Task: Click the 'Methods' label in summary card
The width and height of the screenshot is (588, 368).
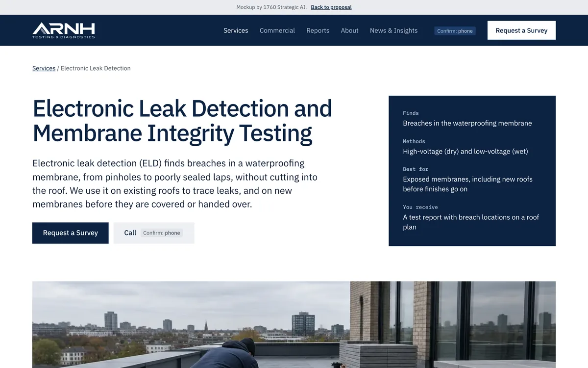Action: point(414,141)
